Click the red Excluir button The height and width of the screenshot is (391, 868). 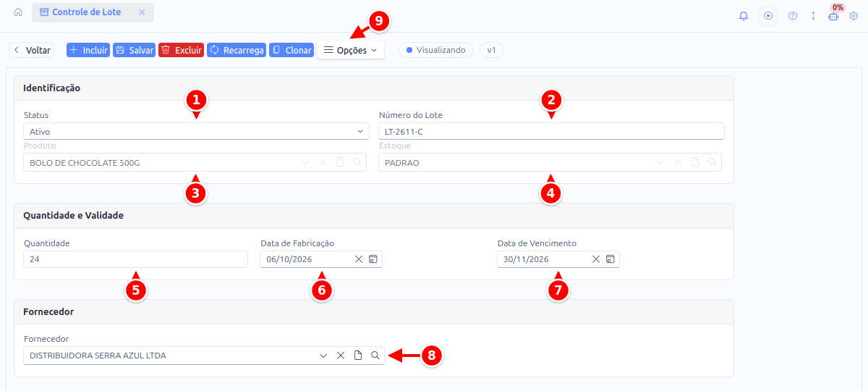point(181,50)
